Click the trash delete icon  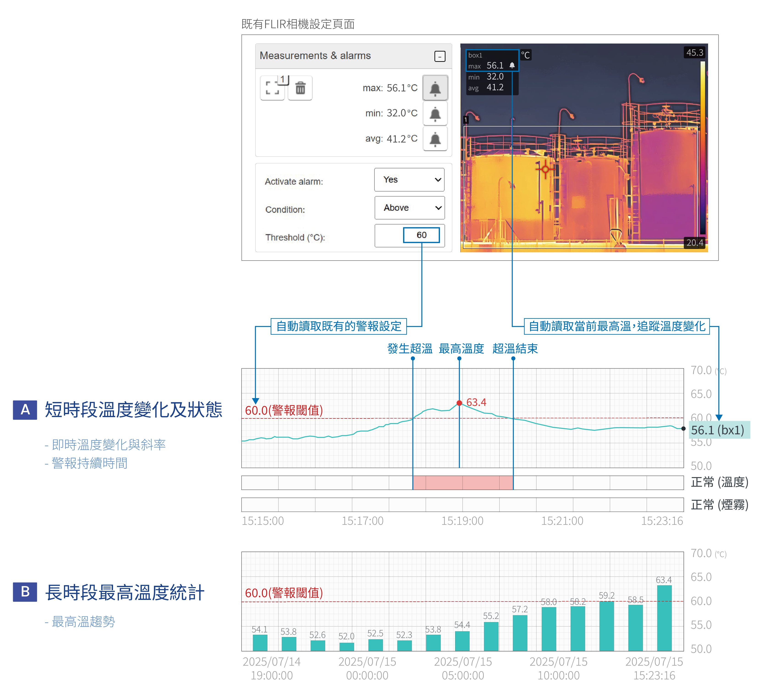tap(300, 88)
